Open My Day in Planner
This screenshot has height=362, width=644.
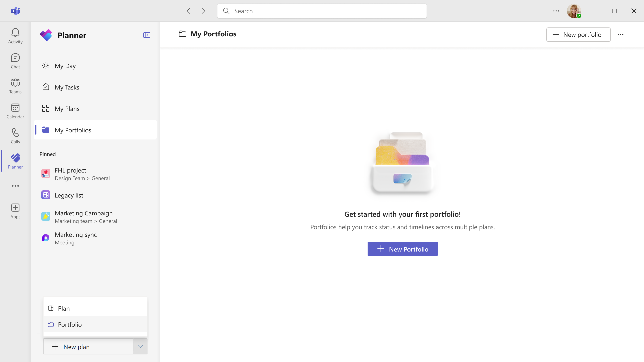[65, 66]
